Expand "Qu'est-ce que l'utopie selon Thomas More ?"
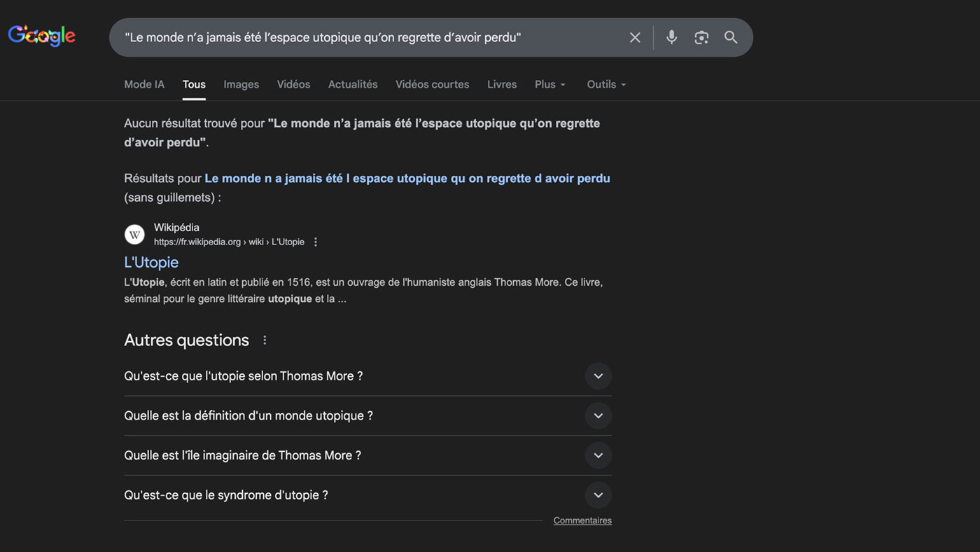Viewport: 980px width, 552px height. point(598,376)
